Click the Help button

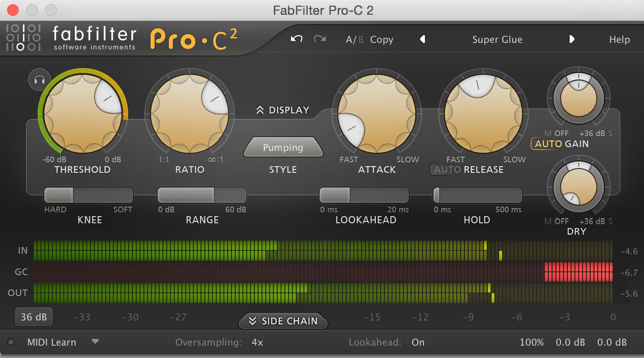point(619,40)
